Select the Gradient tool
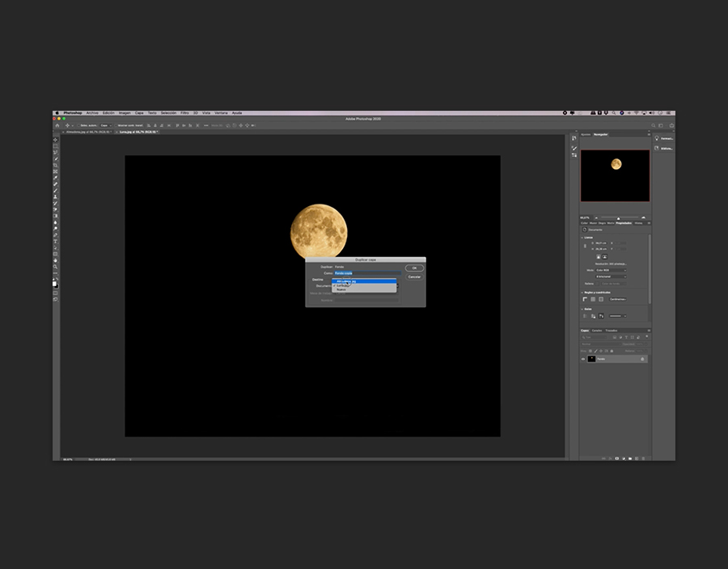 56,216
